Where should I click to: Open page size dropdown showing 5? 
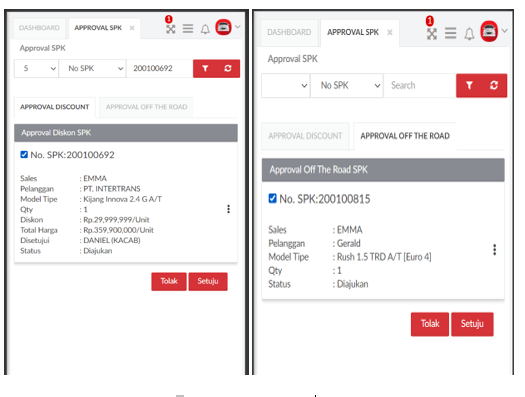pos(36,69)
